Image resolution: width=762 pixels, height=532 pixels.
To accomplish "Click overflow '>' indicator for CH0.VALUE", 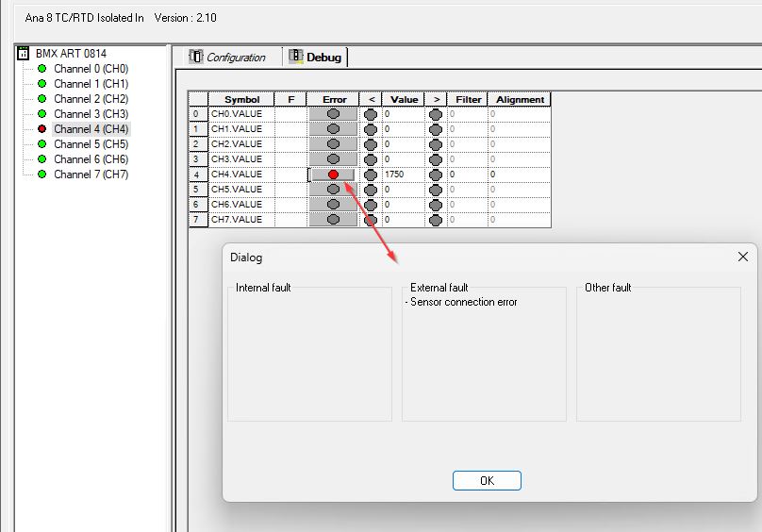I will tap(436, 115).
